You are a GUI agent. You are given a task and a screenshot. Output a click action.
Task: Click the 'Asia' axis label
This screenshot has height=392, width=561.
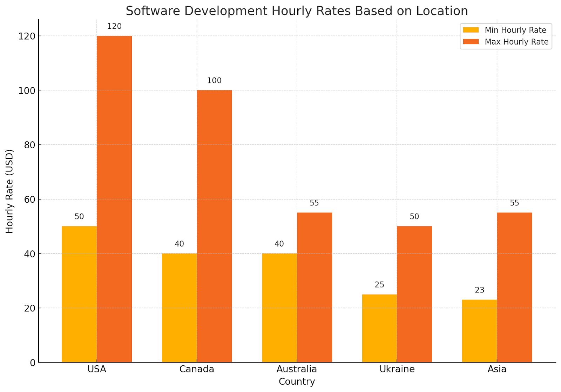click(497, 369)
